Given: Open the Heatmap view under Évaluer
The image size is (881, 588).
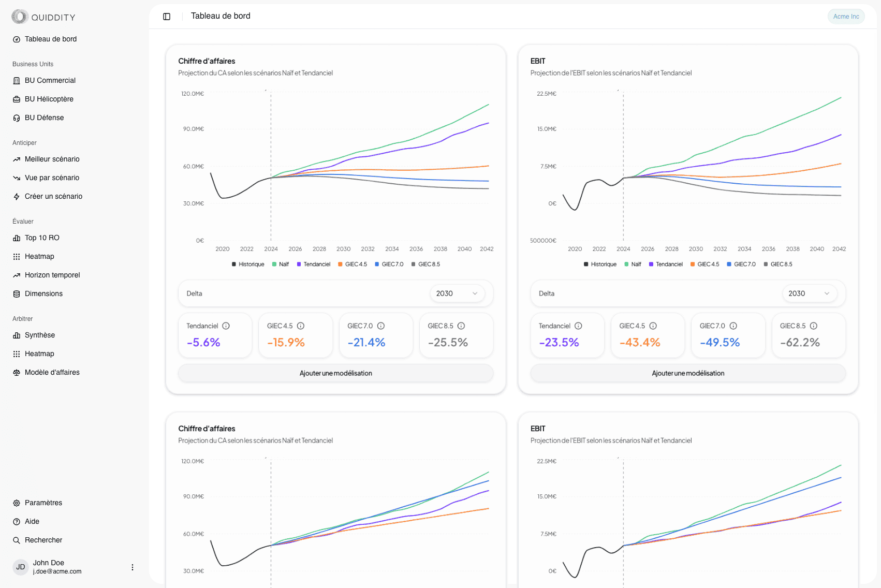Looking at the screenshot, I should coord(40,256).
